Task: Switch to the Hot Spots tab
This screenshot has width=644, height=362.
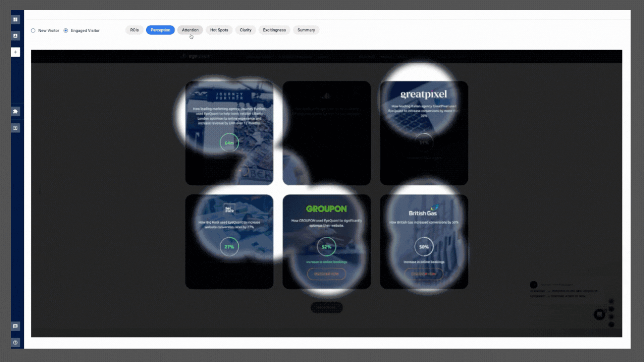Action: [219, 30]
